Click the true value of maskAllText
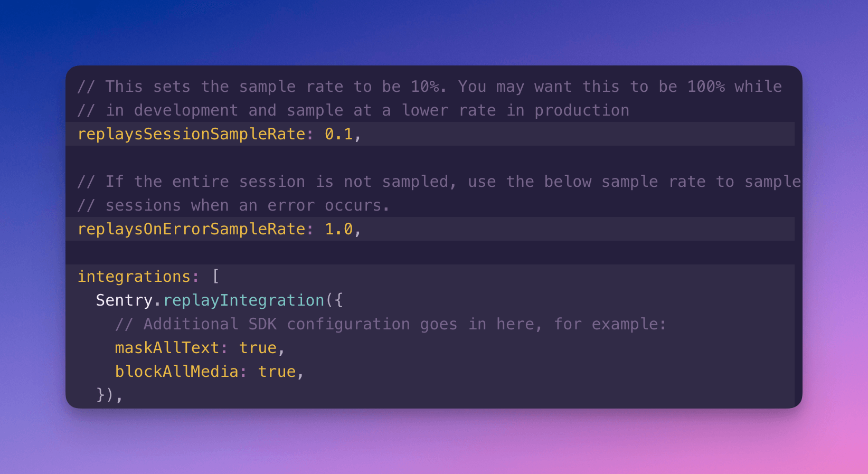The image size is (868, 474). pyautogui.click(x=258, y=348)
